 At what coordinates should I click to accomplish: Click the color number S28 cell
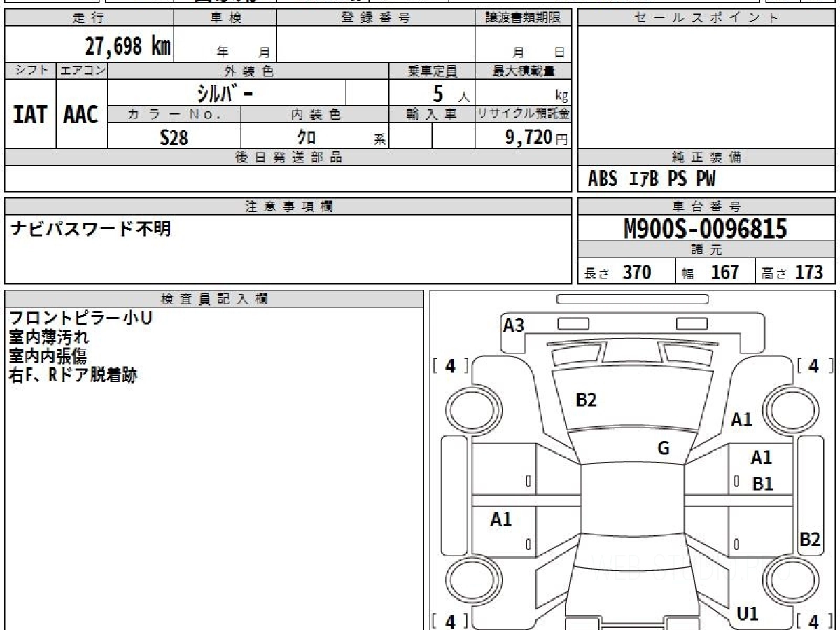click(174, 136)
